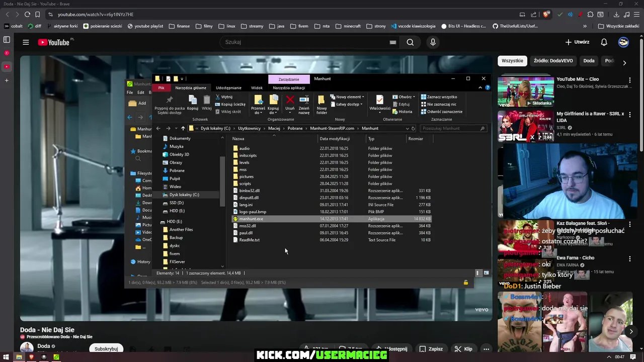Collapse the Explorer ribbon with chevron
The width and height of the screenshot is (644, 362).
point(480,87)
